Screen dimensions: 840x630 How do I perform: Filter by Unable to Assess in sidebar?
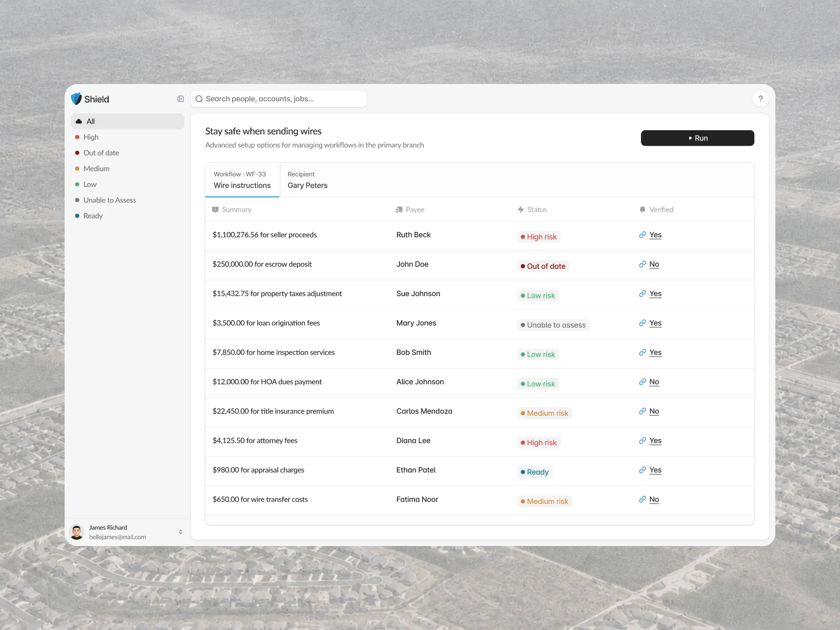click(127, 200)
